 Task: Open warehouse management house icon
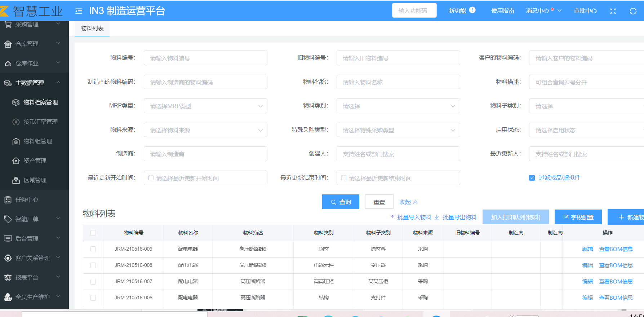click(8, 44)
